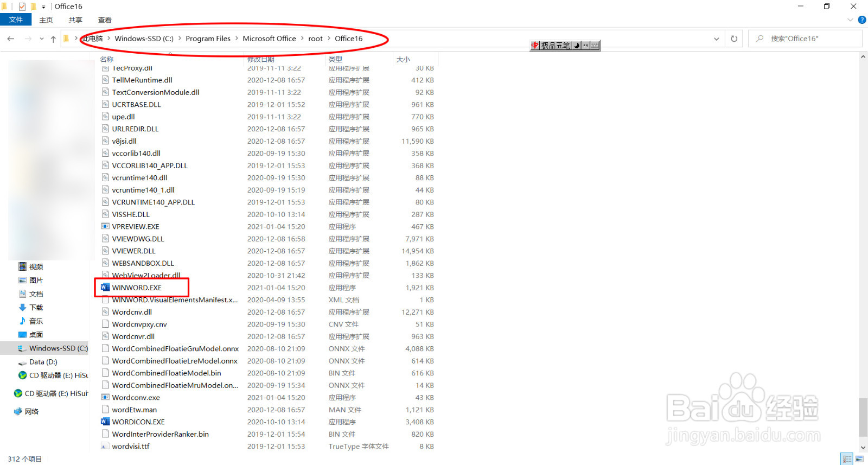Image resolution: width=868 pixels, height=465 pixels.
Task: Open the 查看 (View) ribbon tab
Action: coord(105,20)
